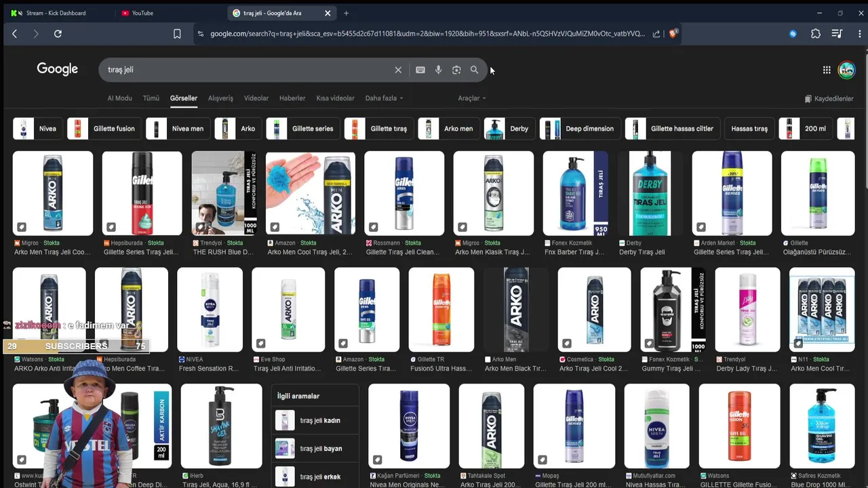Switch to Videolar results tab
The width and height of the screenshot is (868, 488).
point(256,98)
